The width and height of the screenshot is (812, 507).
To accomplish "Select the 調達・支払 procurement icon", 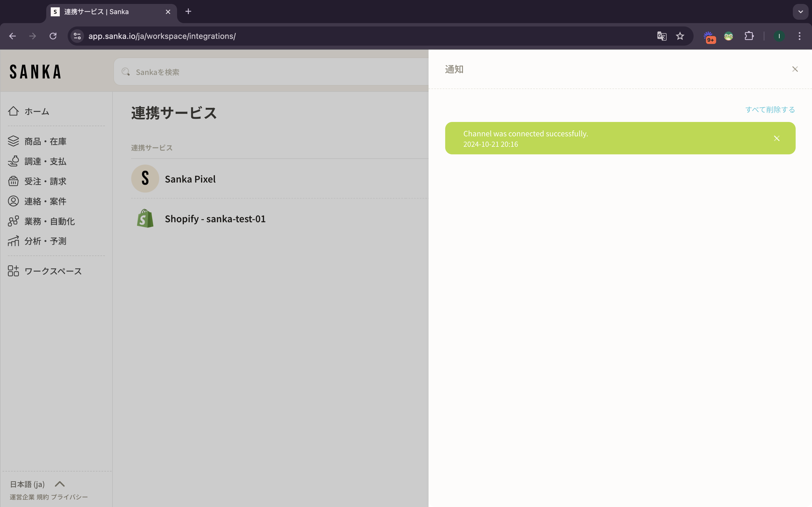I will [14, 161].
